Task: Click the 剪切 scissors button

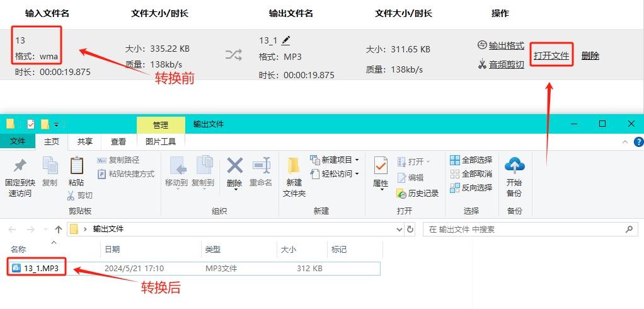Action: pos(79,195)
